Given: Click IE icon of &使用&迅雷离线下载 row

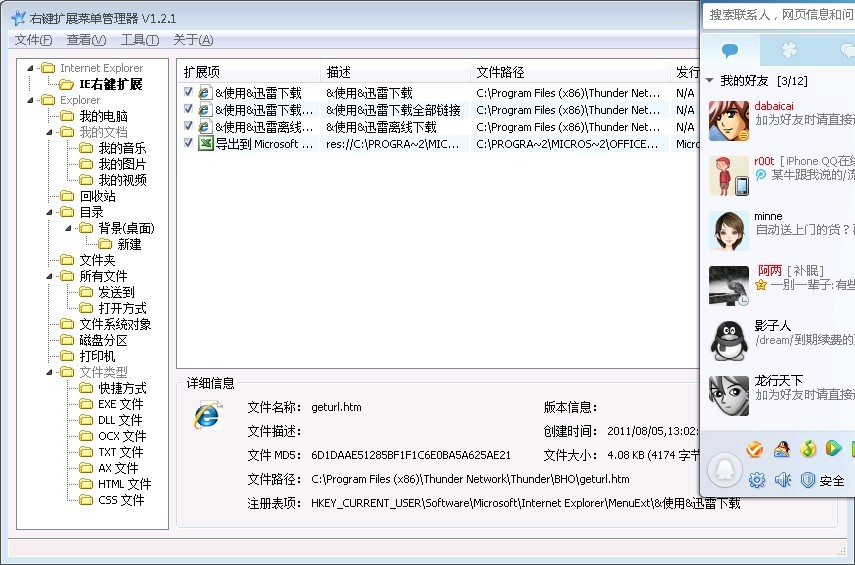Looking at the screenshot, I should pyautogui.click(x=205, y=127).
